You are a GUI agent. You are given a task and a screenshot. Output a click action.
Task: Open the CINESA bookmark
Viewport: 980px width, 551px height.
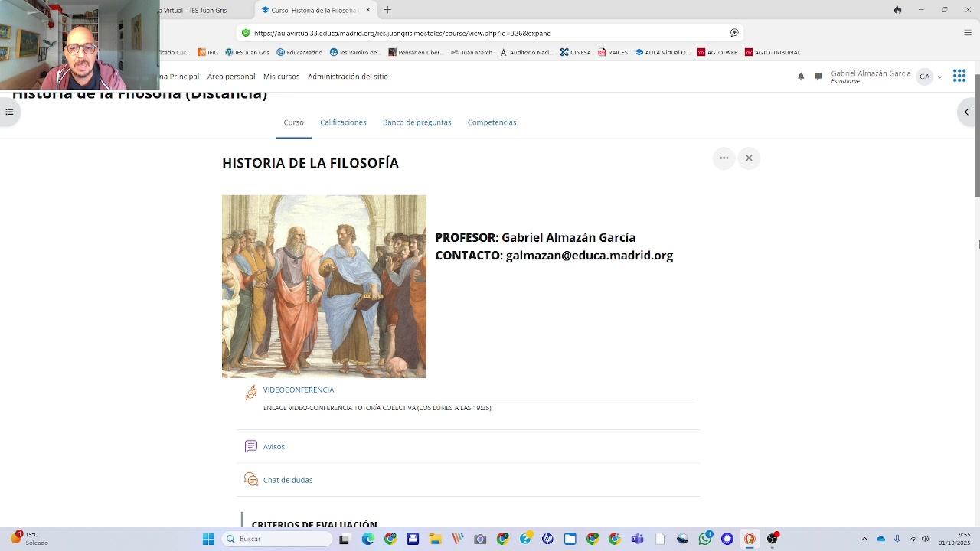pyautogui.click(x=576, y=52)
